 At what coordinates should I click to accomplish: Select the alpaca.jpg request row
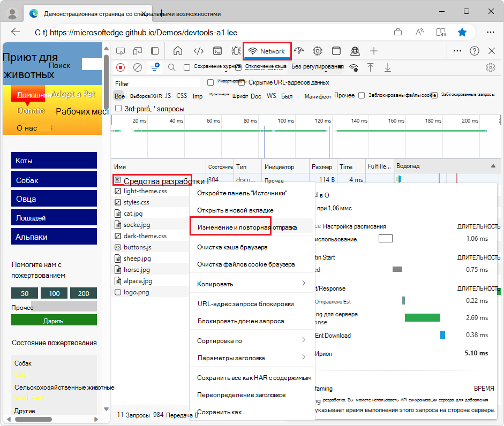click(151, 281)
